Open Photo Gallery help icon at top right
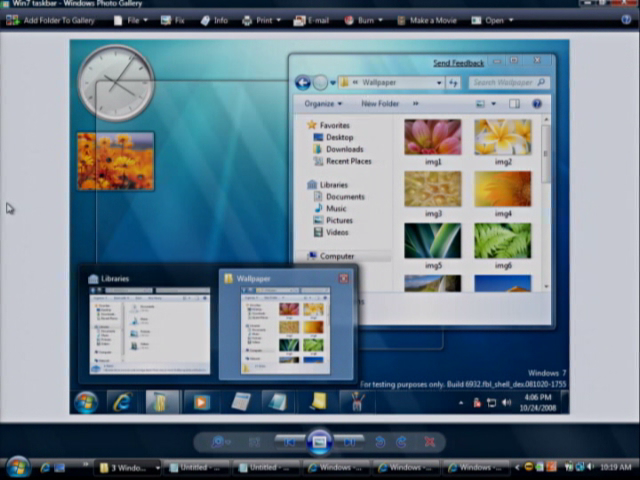 626,20
